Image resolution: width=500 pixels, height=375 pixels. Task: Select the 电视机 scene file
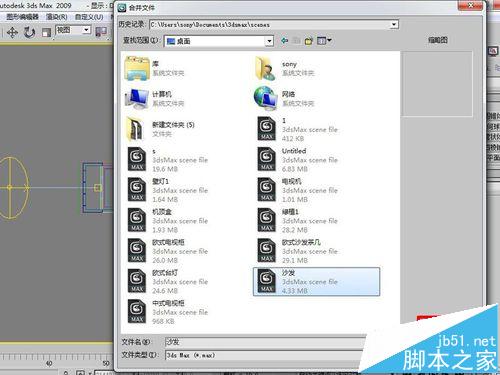(x=298, y=190)
